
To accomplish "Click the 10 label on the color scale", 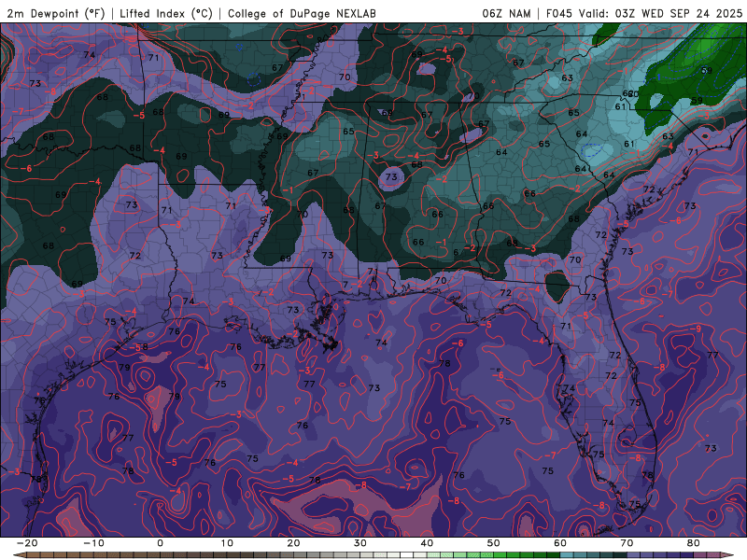I will pos(227,543).
